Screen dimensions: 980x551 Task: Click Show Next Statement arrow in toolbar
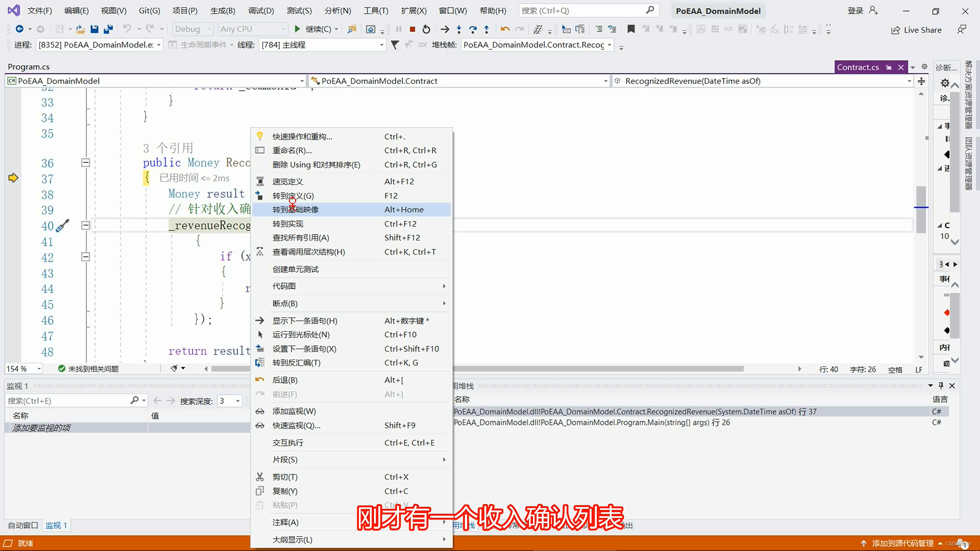point(445,30)
